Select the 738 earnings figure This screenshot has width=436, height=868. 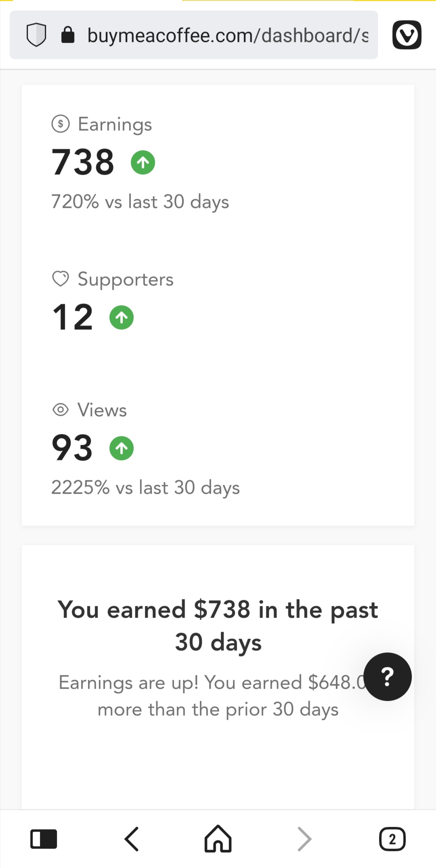tap(83, 162)
